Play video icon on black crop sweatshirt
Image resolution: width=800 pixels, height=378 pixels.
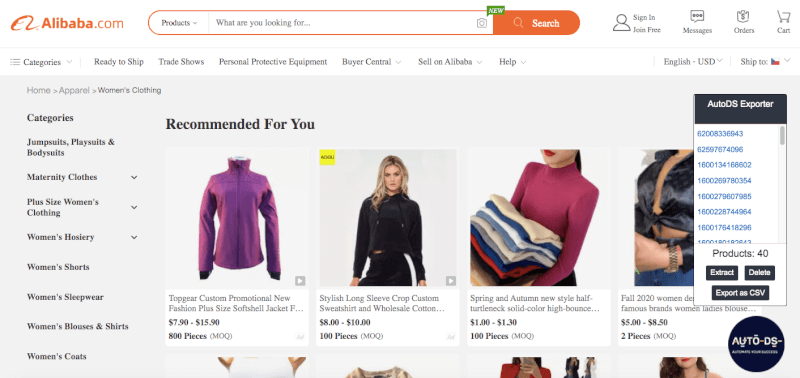coord(451,281)
